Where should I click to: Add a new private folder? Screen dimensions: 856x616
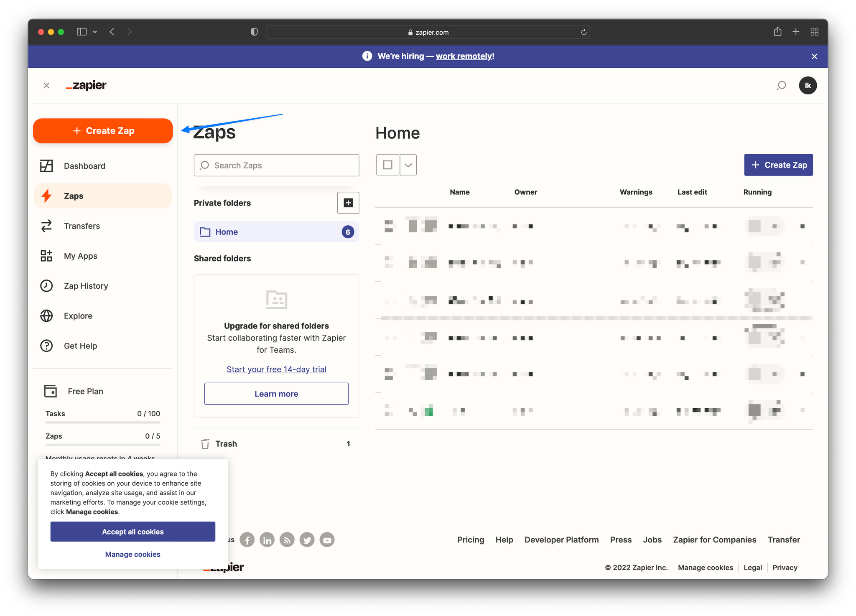click(x=348, y=203)
